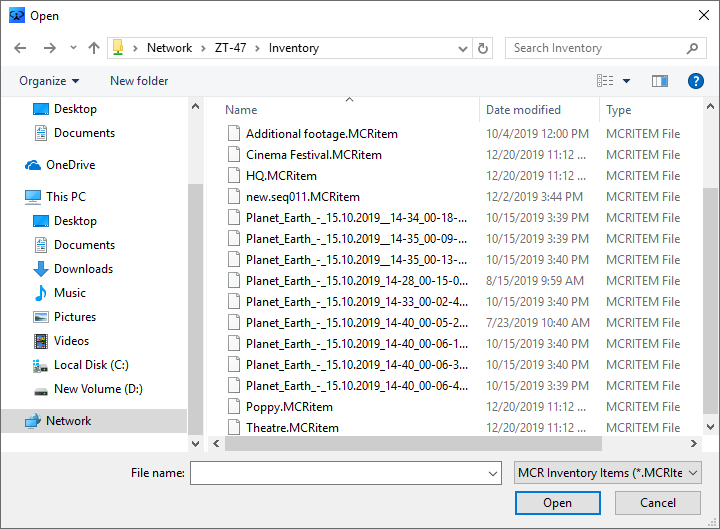Select Planet_Earth 14-35_00-13 file
720x529 pixels.
(356, 260)
